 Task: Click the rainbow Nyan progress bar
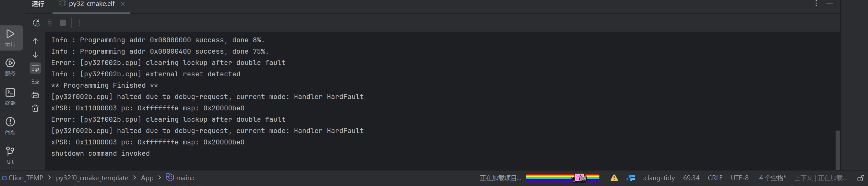click(x=562, y=178)
